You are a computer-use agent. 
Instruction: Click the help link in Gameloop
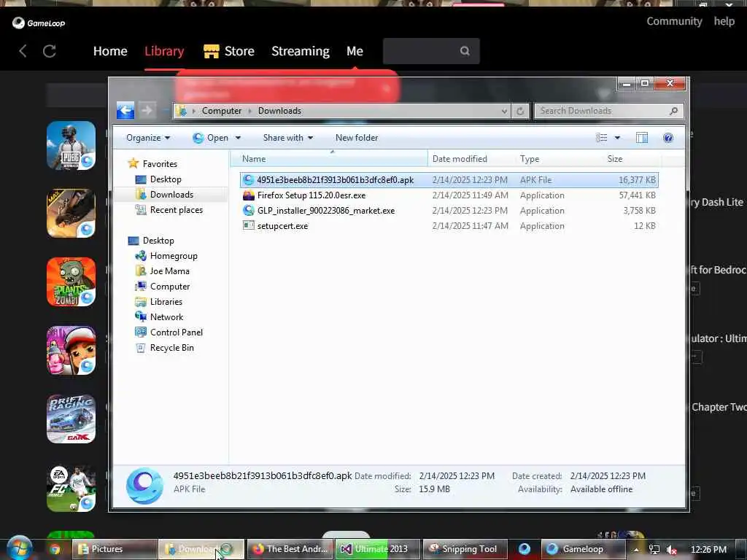(724, 21)
